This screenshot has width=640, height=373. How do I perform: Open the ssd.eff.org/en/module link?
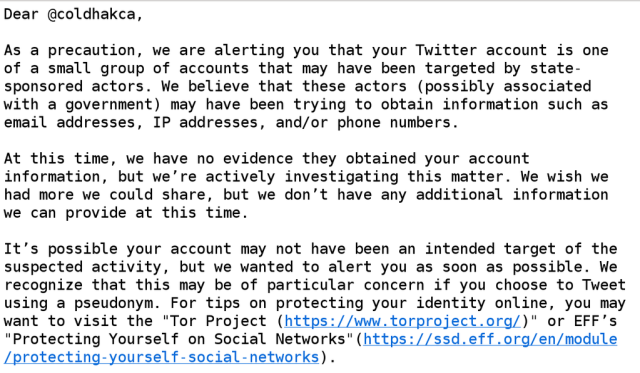click(x=490, y=339)
